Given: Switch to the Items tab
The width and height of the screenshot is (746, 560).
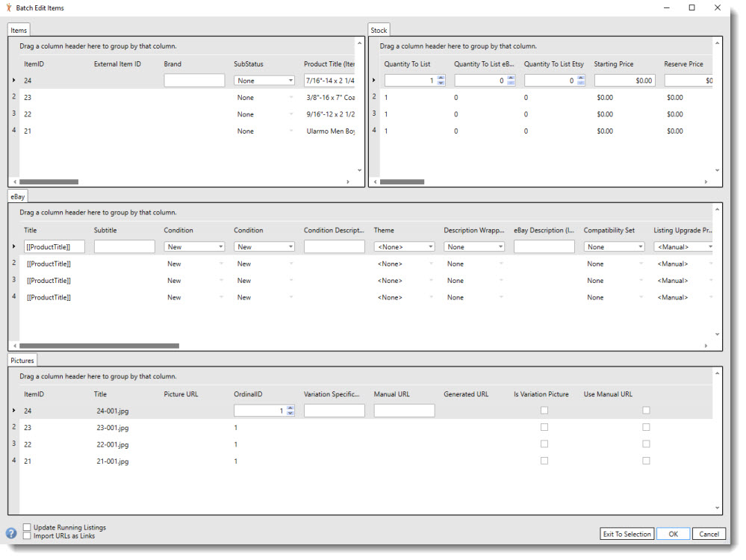Looking at the screenshot, I should click(x=18, y=30).
